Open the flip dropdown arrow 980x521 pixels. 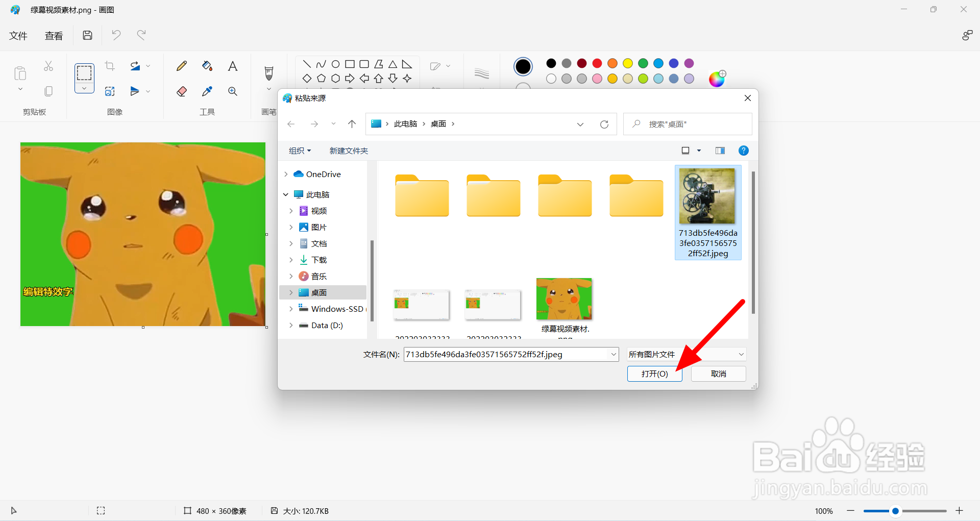click(x=148, y=91)
